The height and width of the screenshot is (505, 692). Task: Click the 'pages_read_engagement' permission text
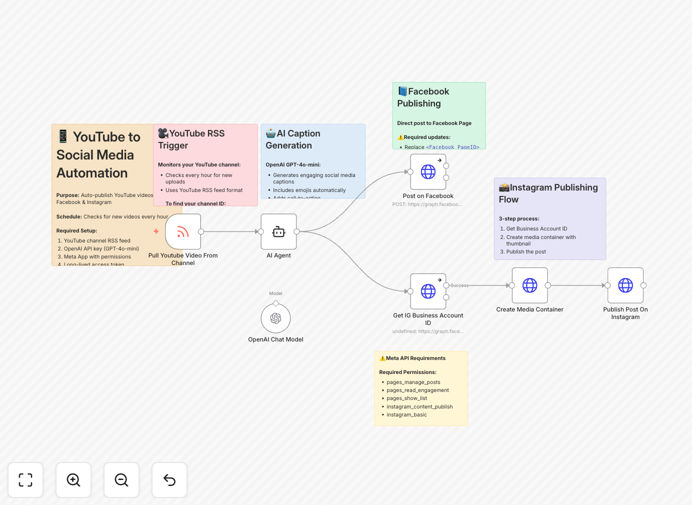[418, 390]
